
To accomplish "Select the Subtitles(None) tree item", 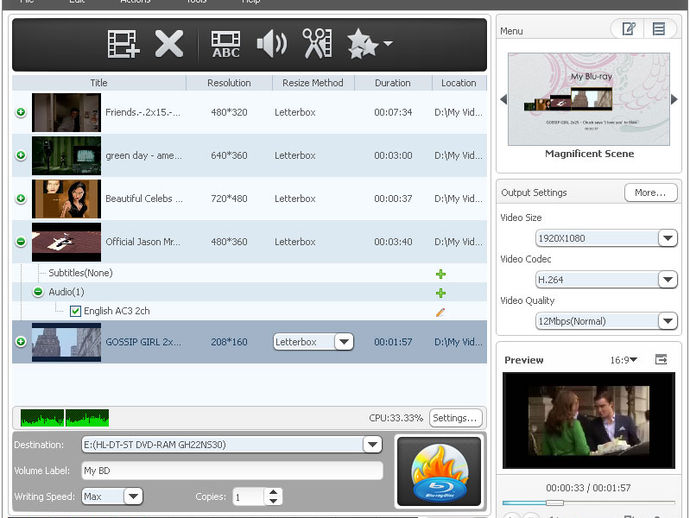I will 81,273.
